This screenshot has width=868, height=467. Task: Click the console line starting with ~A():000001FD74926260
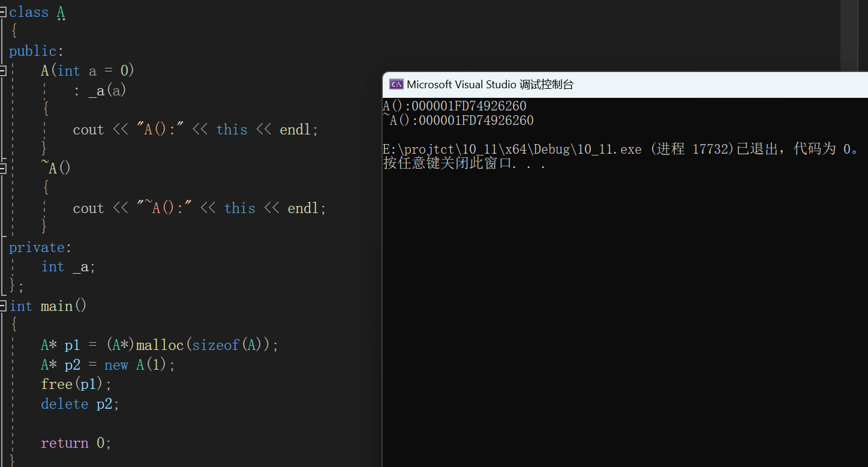click(x=458, y=121)
